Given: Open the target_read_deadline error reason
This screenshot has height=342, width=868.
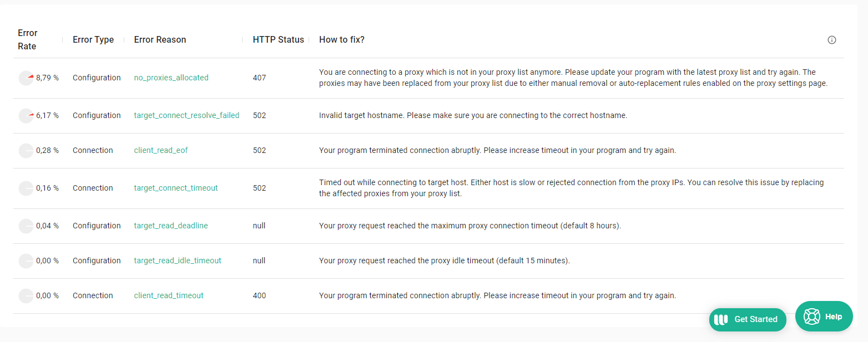Looking at the screenshot, I should (171, 226).
